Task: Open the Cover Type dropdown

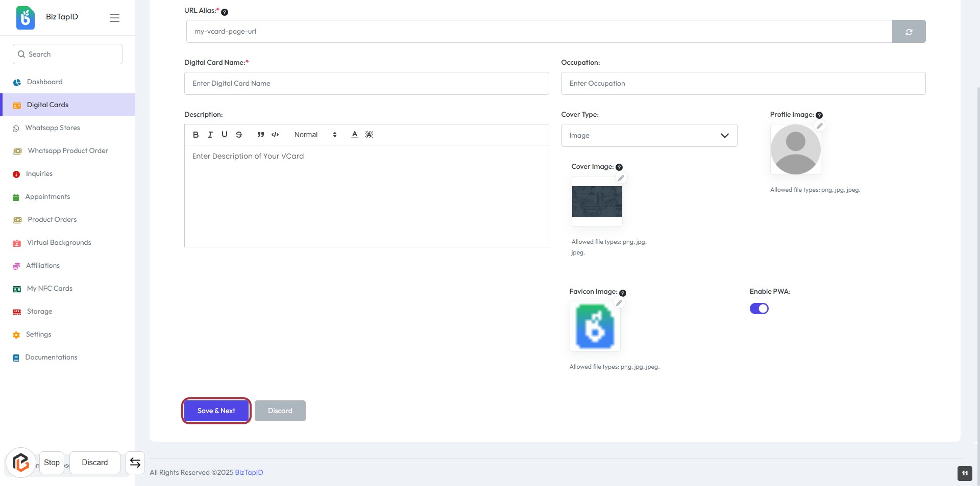Action: click(x=649, y=136)
